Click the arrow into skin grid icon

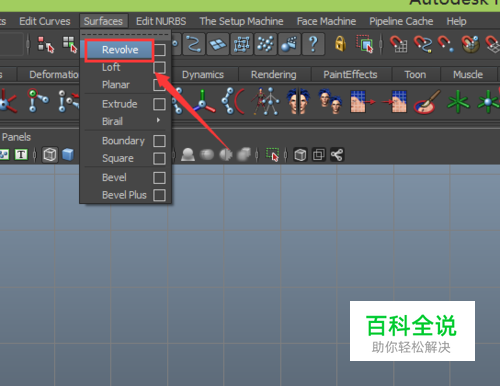tap(394, 101)
